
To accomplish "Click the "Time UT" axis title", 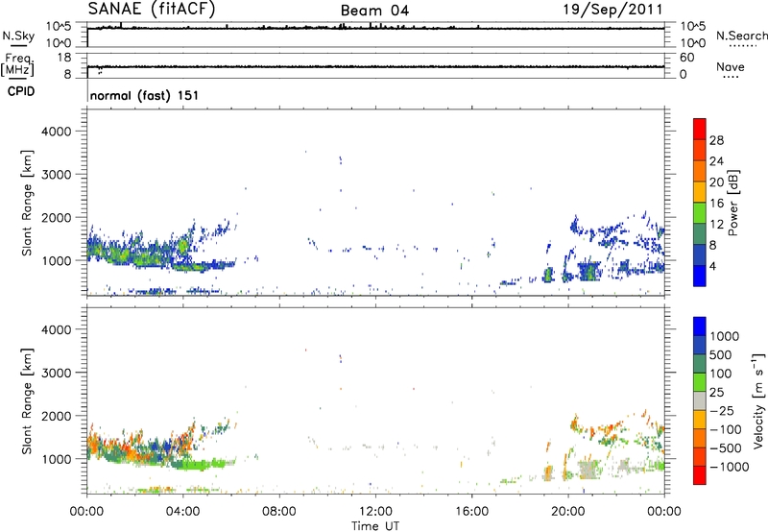I will click(375, 526).
